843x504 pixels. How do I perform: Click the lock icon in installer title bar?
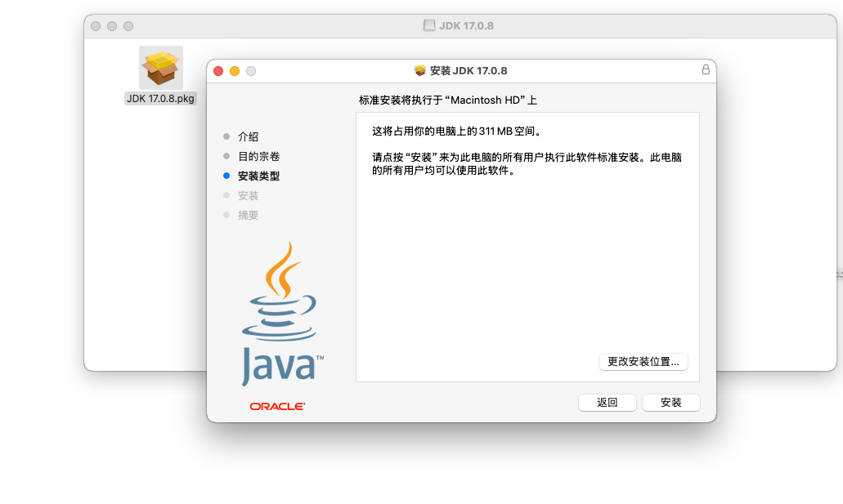[x=706, y=70]
